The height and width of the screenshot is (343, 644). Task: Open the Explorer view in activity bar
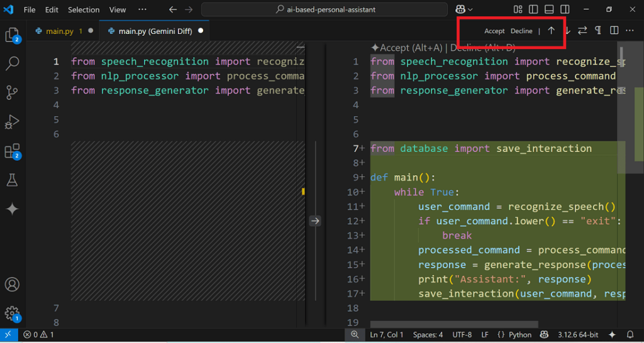[x=12, y=35]
